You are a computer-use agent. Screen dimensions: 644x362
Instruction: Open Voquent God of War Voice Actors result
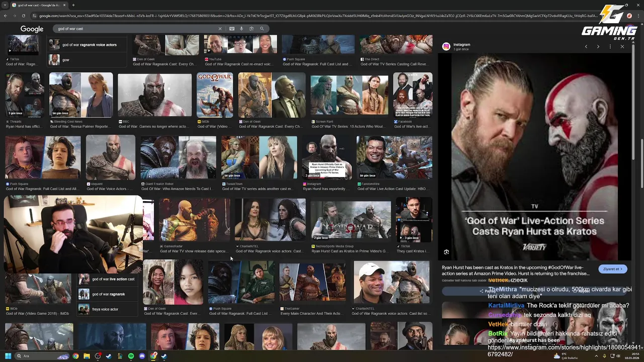[x=111, y=157]
